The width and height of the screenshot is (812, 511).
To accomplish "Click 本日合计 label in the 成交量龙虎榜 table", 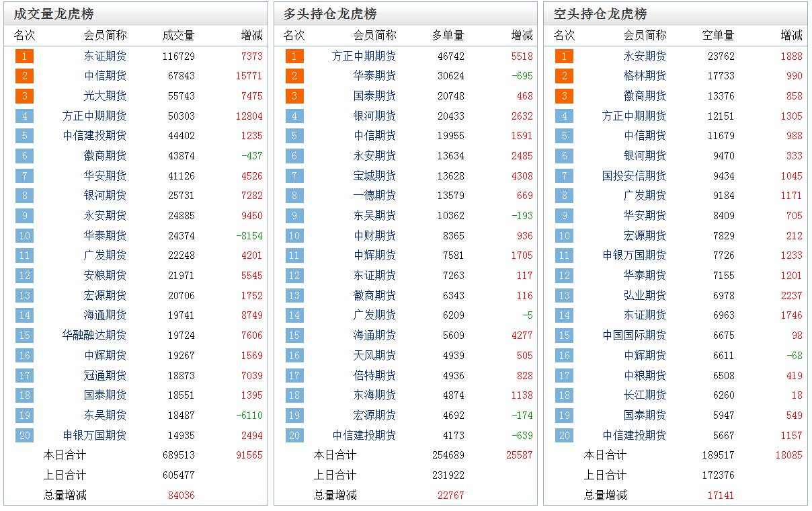I will pos(65,455).
